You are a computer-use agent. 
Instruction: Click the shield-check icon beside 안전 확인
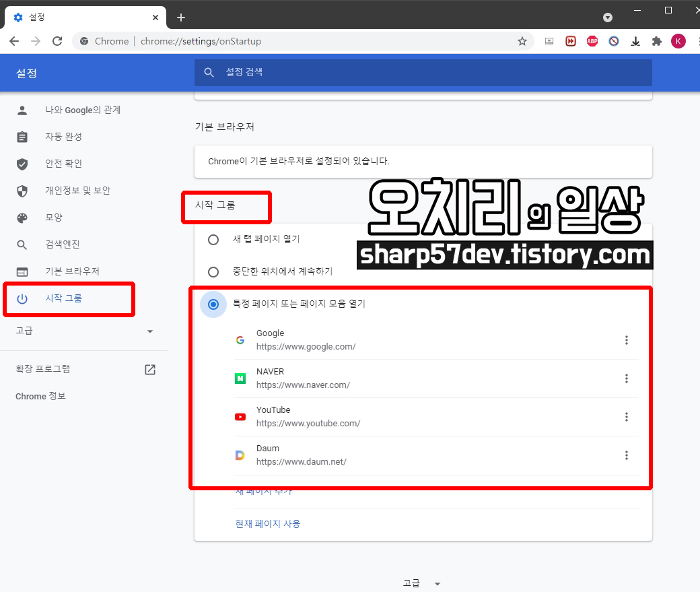click(22, 164)
